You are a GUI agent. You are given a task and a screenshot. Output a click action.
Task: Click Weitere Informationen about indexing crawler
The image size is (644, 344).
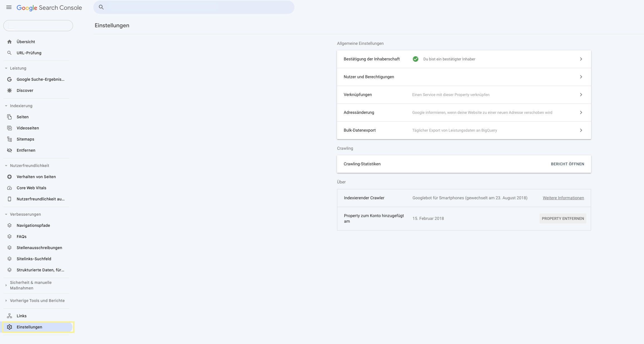563,198
